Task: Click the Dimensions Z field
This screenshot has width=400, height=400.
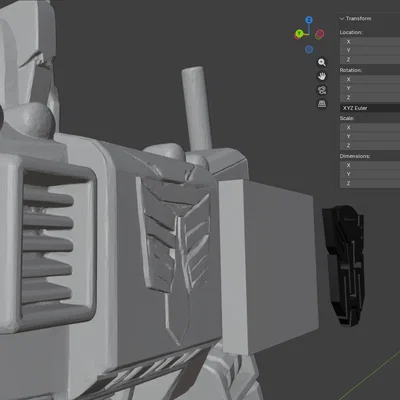Action: click(x=370, y=183)
